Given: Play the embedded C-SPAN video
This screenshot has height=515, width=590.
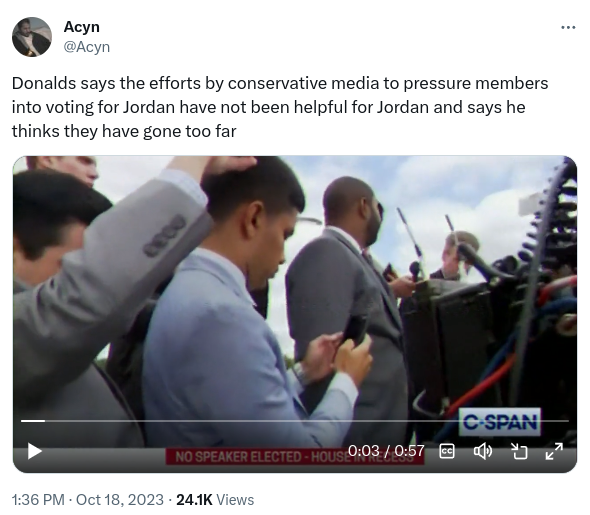Looking at the screenshot, I should coord(35,451).
